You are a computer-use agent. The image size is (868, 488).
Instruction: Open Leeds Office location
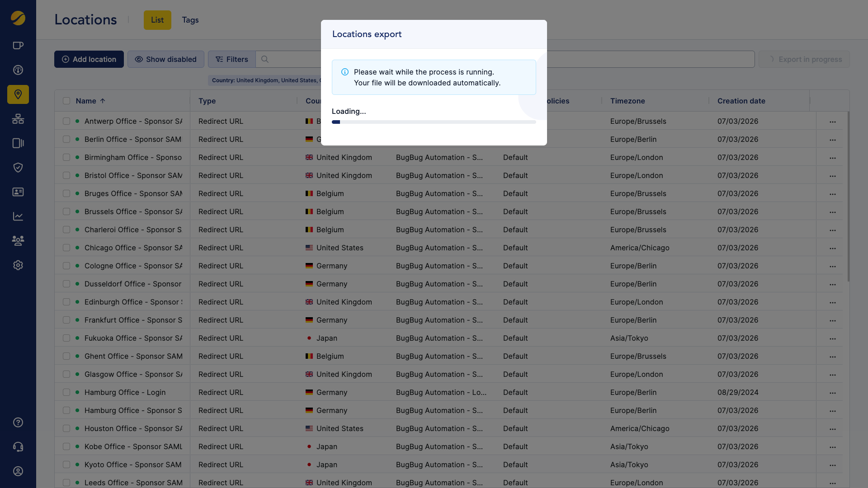(133, 483)
